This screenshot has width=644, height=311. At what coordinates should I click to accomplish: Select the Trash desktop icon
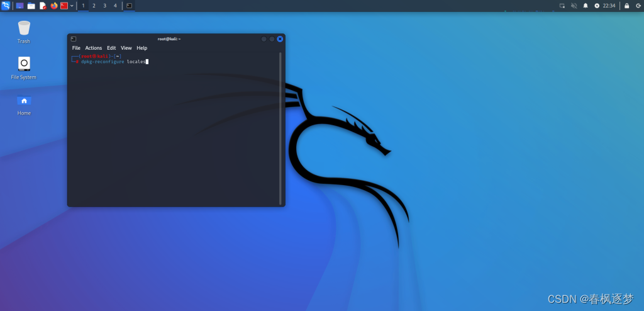(x=24, y=32)
